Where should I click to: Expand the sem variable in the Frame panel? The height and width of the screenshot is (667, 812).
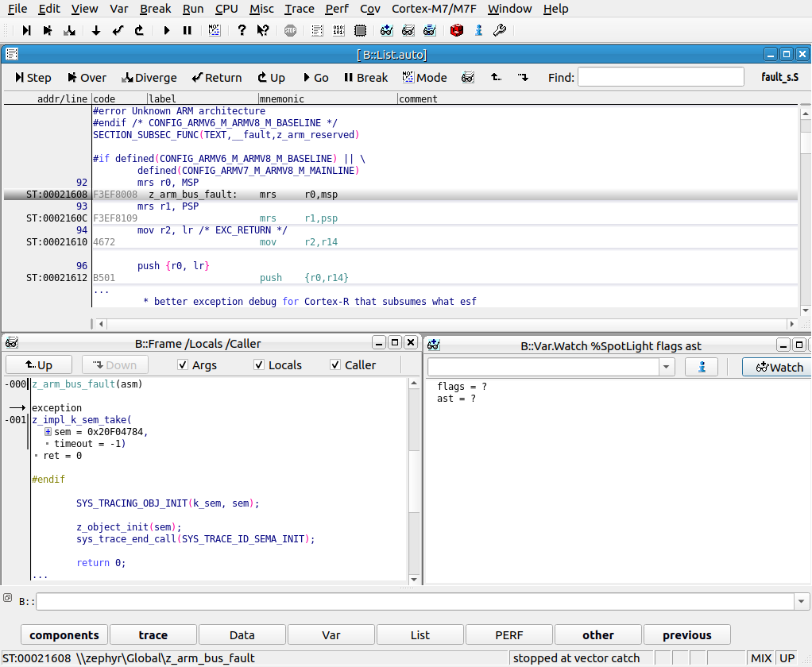(x=46, y=431)
